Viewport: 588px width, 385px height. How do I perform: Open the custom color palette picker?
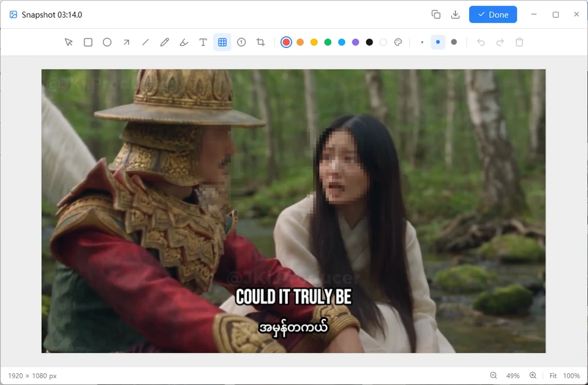398,42
